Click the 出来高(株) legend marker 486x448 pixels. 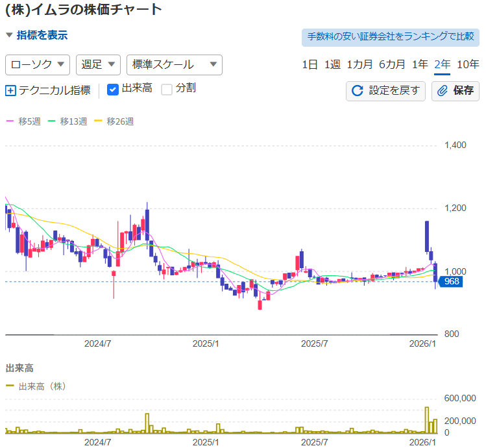pyautogui.click(x=10, y=386)
